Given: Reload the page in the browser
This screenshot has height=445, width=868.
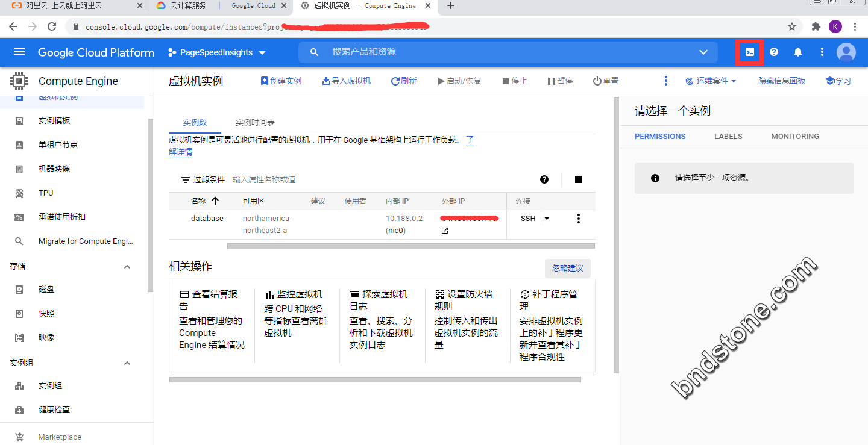Looking at the screenshot, I should [52, 26].
